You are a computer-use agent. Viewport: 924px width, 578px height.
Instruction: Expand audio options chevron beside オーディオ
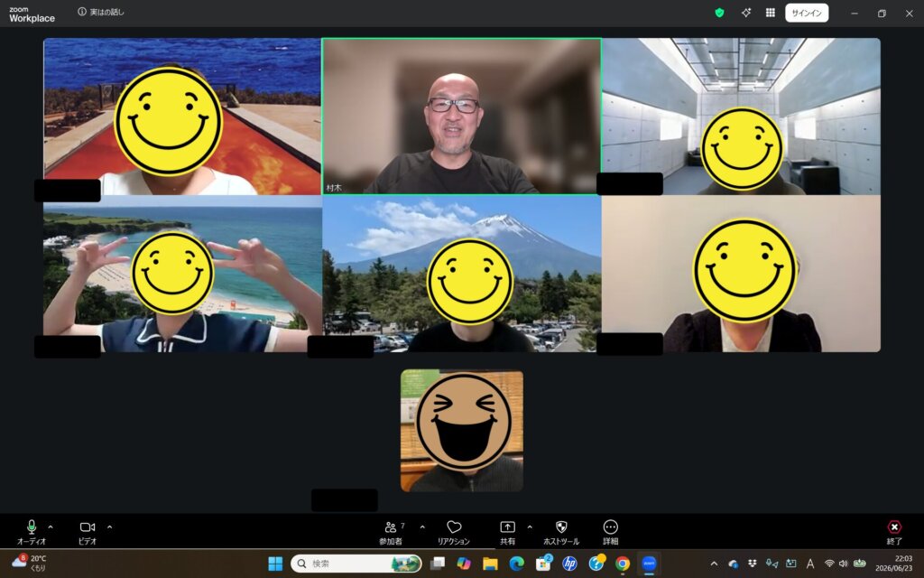pos(51,527)
